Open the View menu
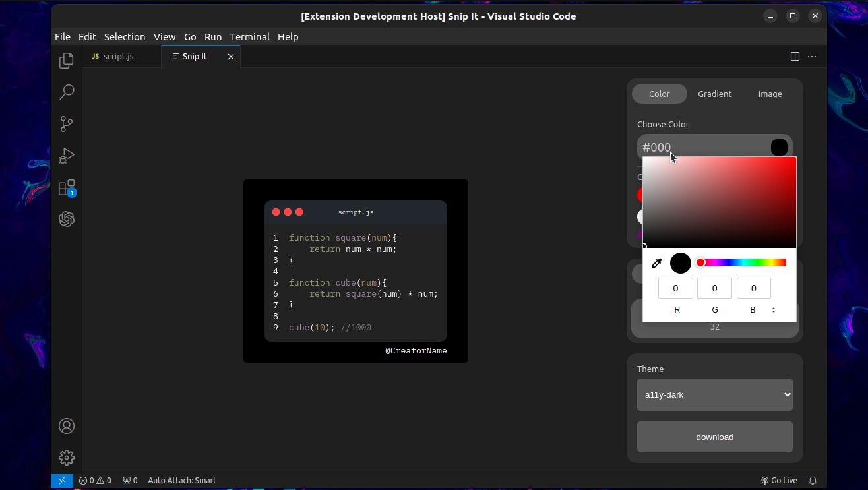 [x=165, y=37]
